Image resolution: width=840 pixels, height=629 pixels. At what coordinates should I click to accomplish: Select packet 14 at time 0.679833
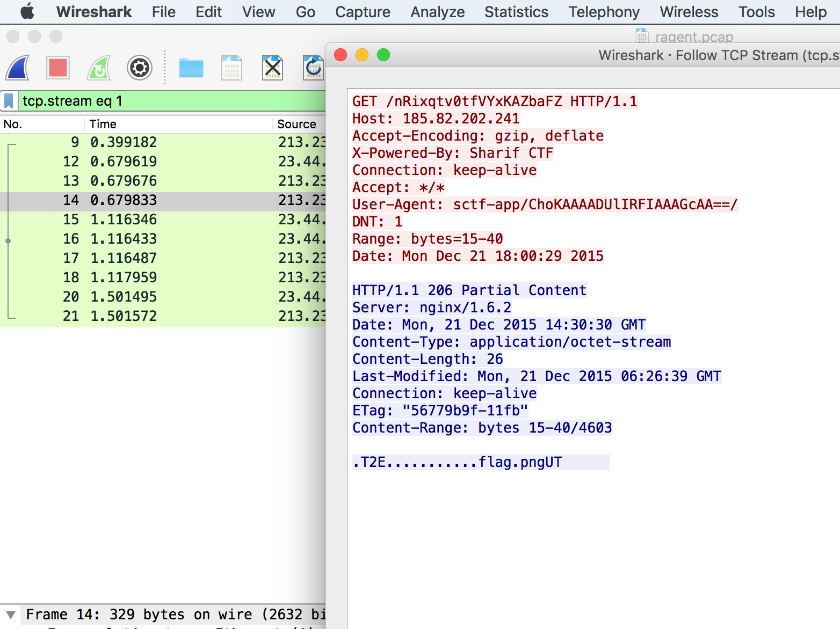163,200
